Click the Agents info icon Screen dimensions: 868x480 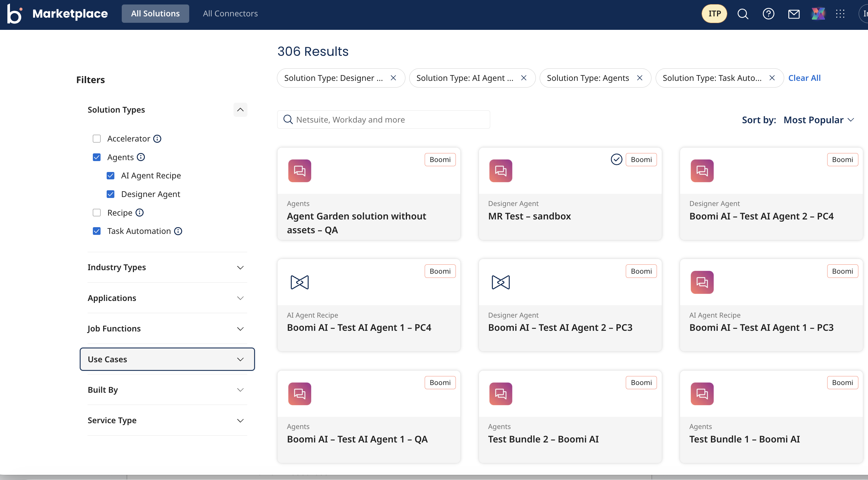141,157
